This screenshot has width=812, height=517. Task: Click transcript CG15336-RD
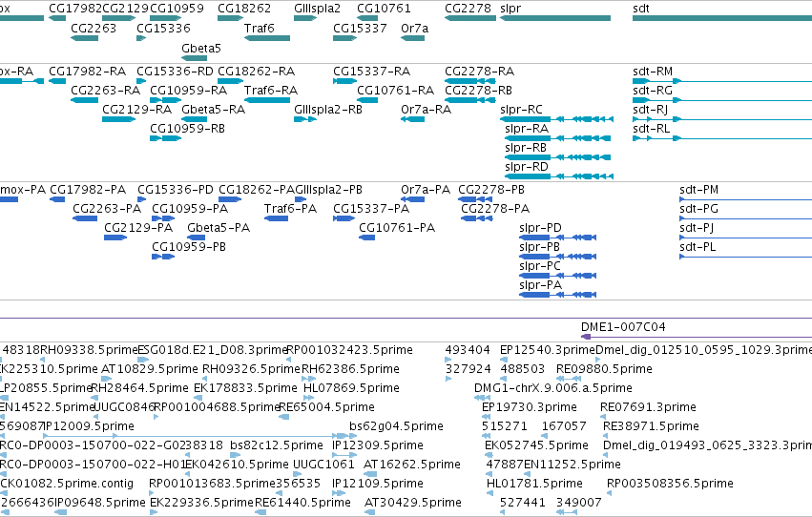click(x=175, y=71)
